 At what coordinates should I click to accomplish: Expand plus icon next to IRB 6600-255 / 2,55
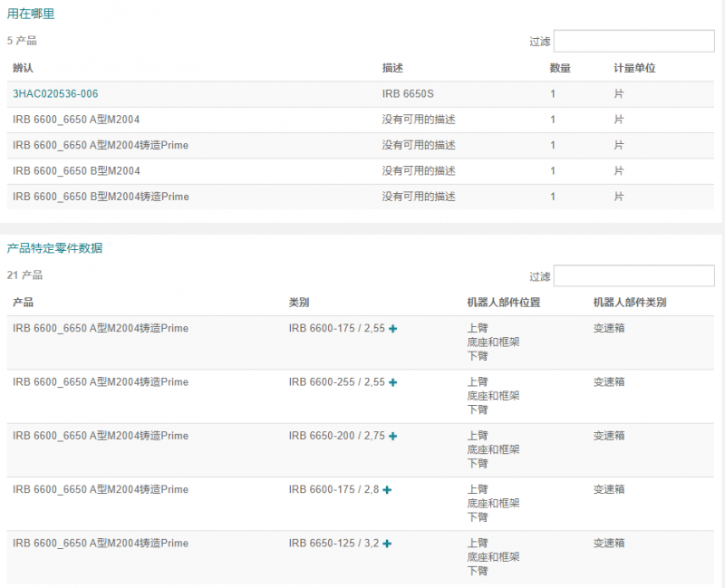click(x=393, y=382)
